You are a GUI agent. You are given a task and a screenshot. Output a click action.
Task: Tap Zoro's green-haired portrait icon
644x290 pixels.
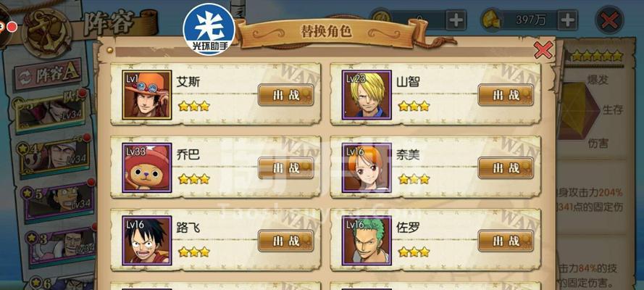pyautogui.click(x=367, y=241)
